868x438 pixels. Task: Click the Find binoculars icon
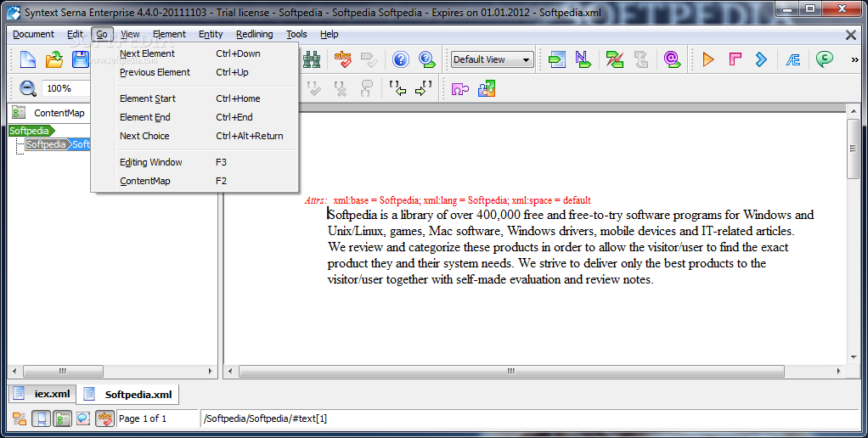point(312,59)
